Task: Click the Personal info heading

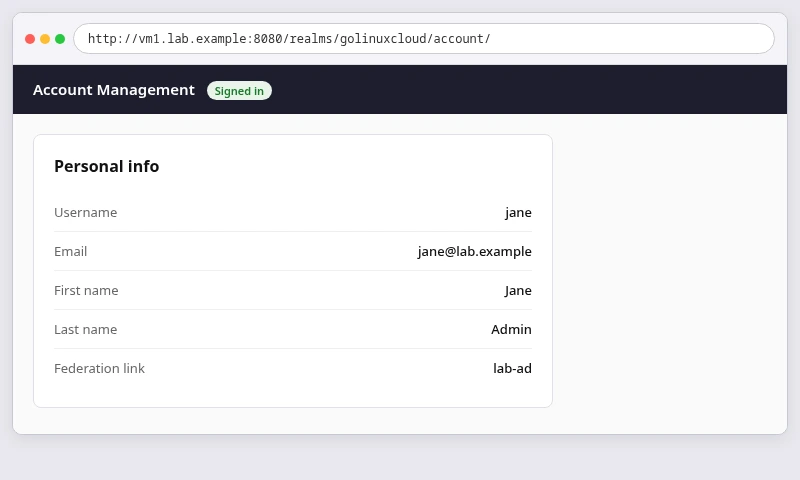Action: 107,166
